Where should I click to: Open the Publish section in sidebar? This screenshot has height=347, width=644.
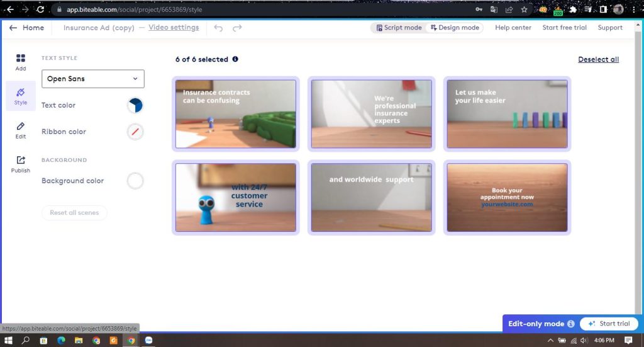pos(21,164)
